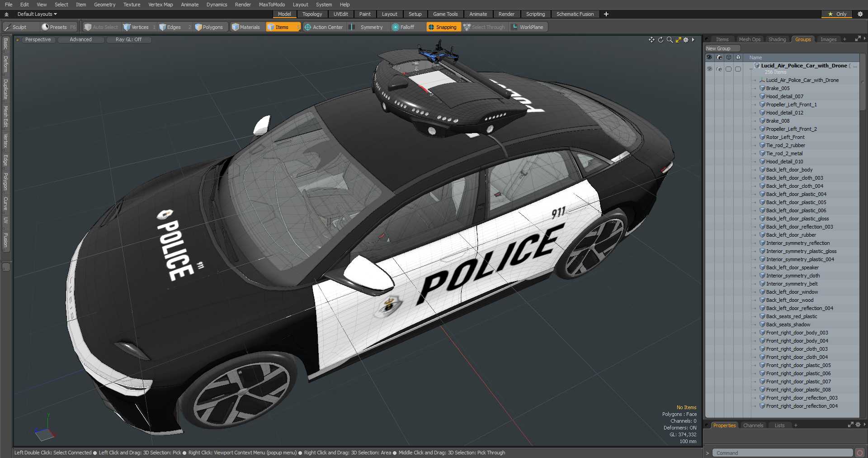The image size is (868, 458).
Task: Click the home icon beside Default Layouts
Action: point(6,14)
